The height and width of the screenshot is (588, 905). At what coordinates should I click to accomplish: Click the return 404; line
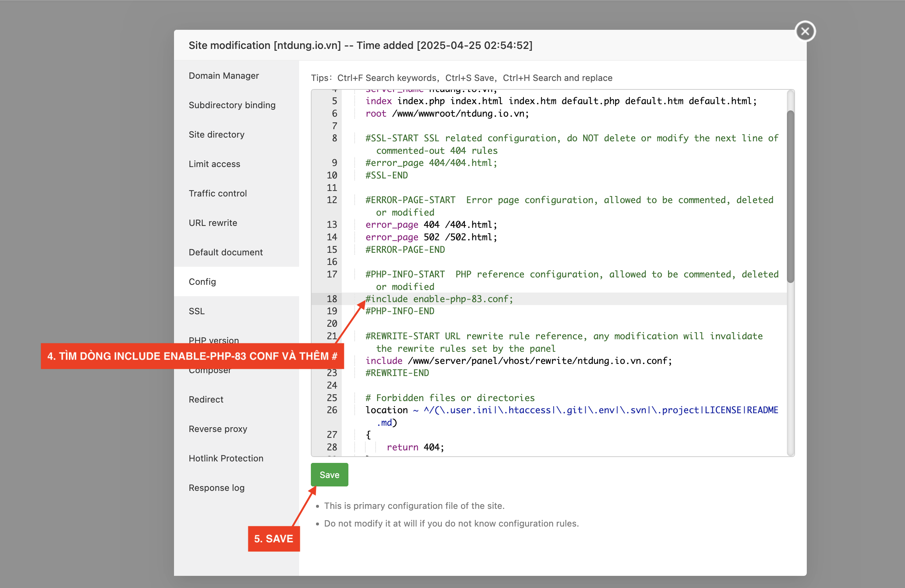[x=415, y=447]
